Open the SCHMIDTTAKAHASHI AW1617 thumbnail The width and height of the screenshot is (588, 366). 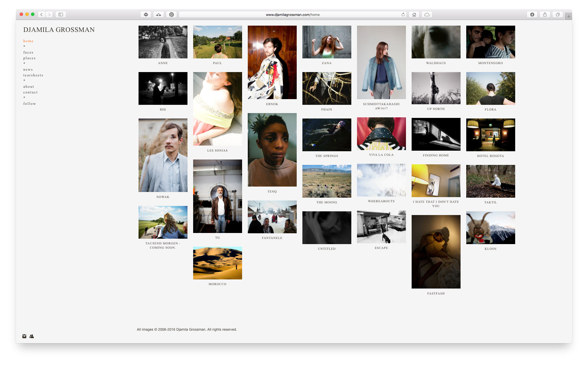(381, 62)
